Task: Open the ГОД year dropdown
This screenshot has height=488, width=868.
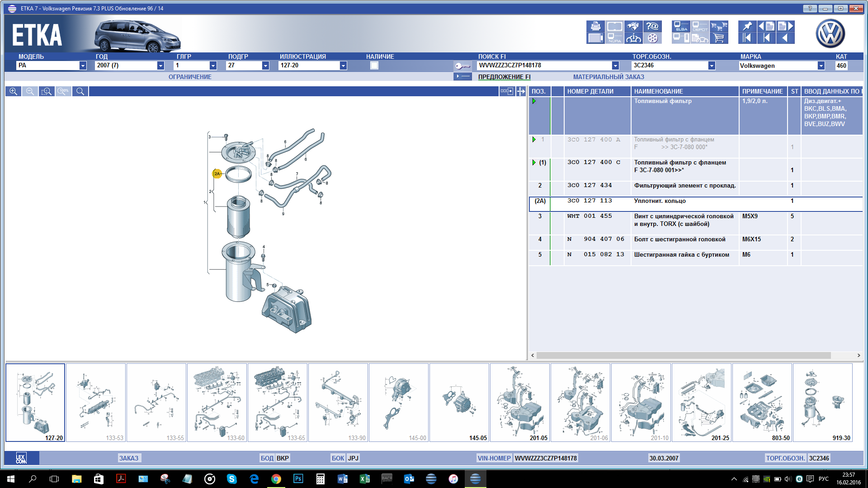Action: click(160, 66)
